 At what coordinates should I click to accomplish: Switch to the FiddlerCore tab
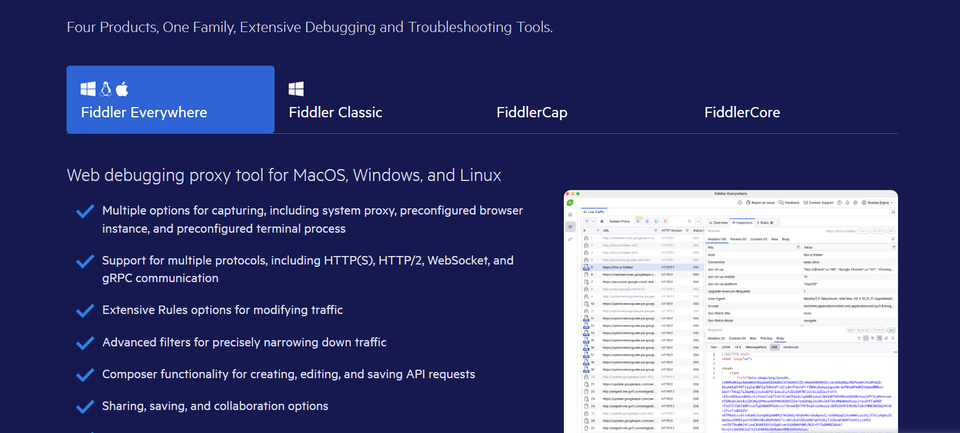pyautogui.click(x=741, y=112)
